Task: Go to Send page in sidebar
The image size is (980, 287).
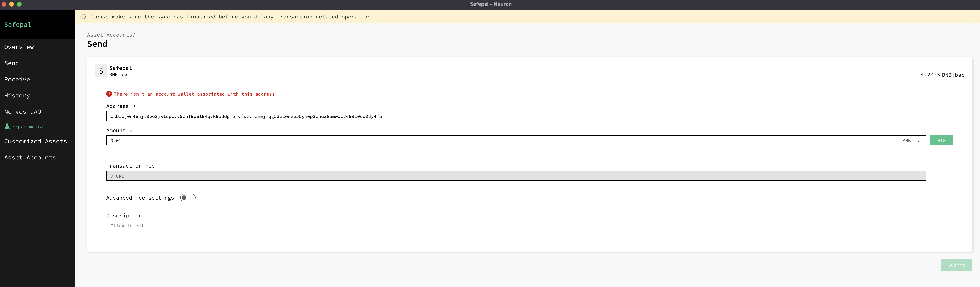Action: 11,63
